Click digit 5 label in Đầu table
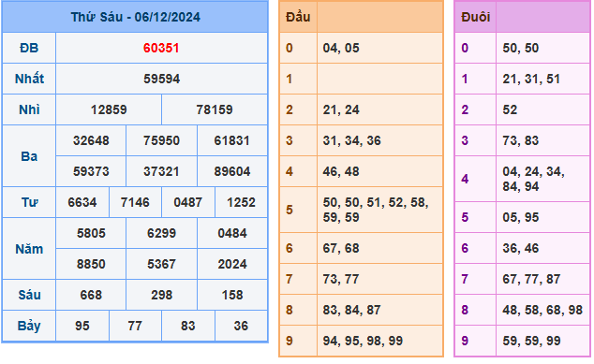 point(290,210)
